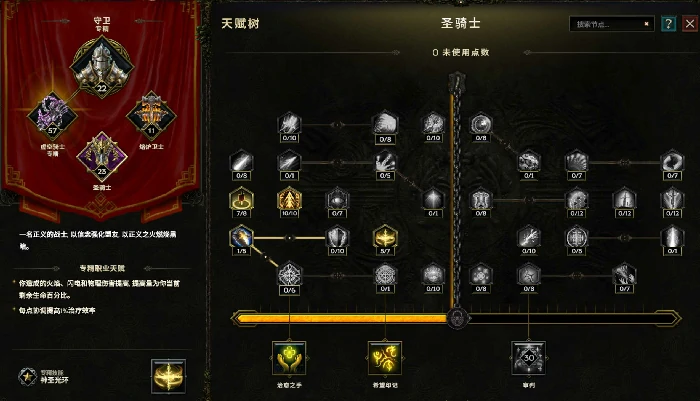This screenshot has width=700, height=401.
Task: Click the locked 审判 skill icon marked 30
Action: click(x=529, y=358)
